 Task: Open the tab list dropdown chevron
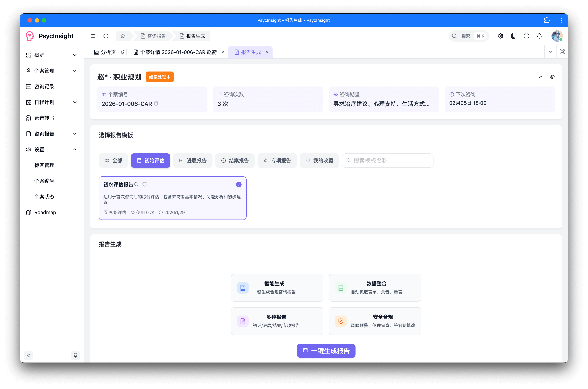(x=550, y=52)
